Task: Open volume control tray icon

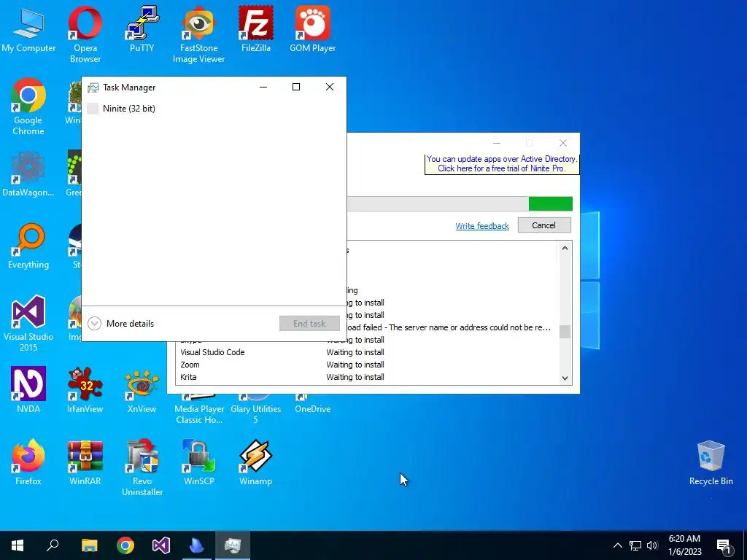Action: [x=652, y=545]
